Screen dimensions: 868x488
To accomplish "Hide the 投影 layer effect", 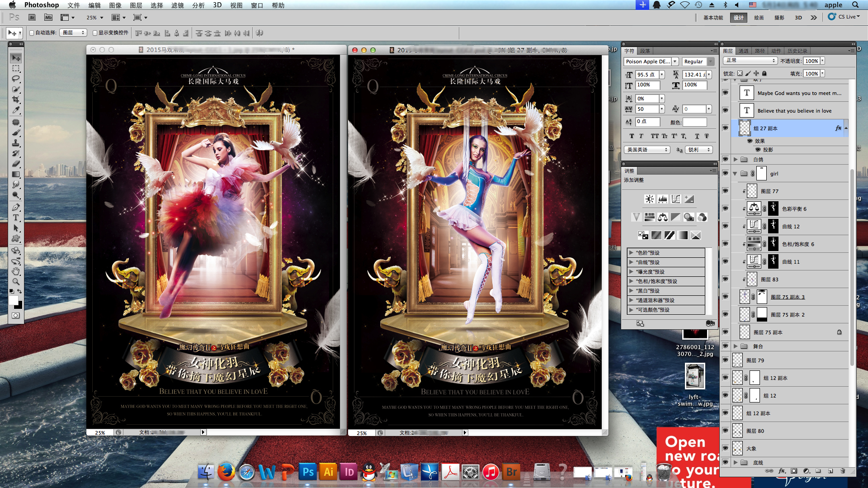I will click(x=758, y=150).
